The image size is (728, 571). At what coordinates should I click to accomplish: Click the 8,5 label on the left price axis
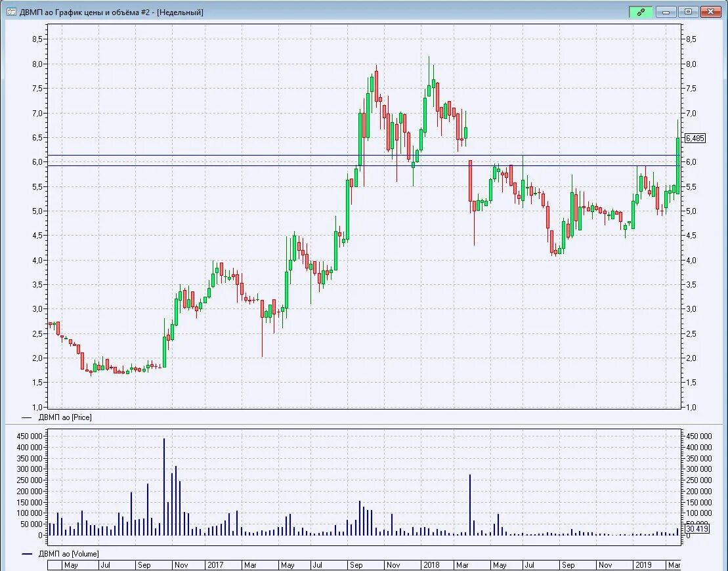click(39, 39)
